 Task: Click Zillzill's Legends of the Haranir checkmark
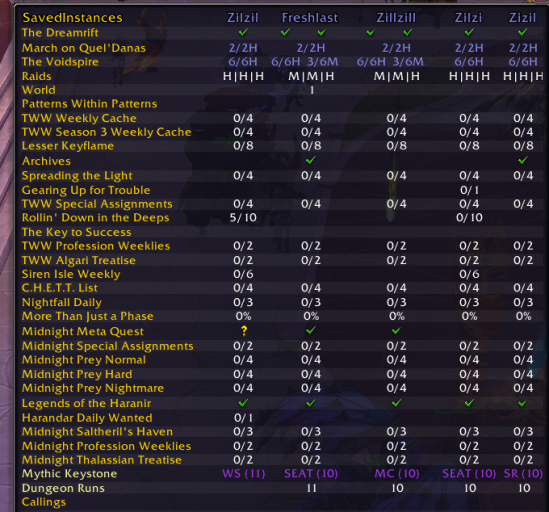pyautogui.click(x=396, y=403)
